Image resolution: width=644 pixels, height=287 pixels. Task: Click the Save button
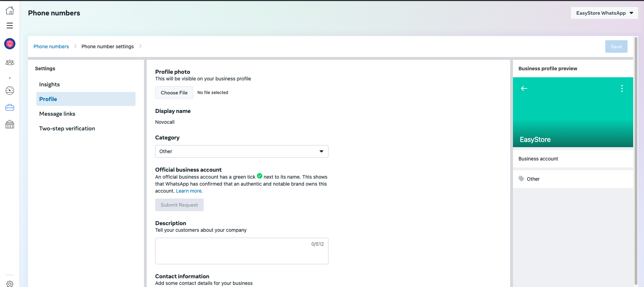(616, 46)
